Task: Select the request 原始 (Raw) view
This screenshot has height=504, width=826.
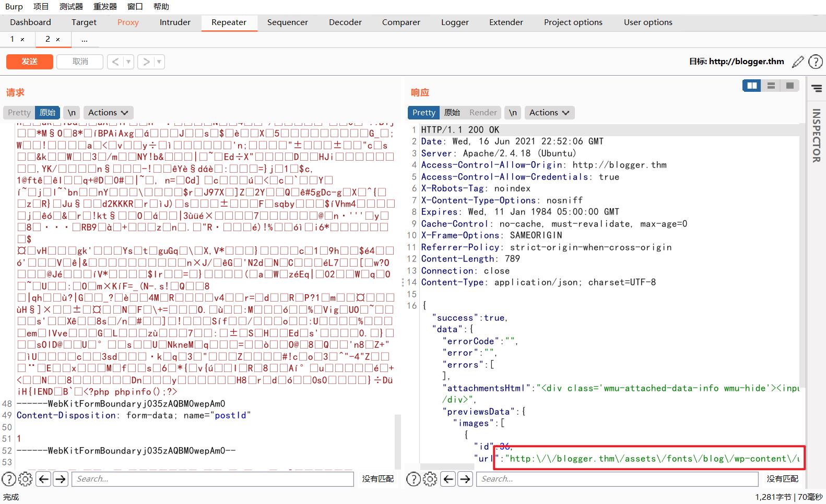Action: tap(48, 112)
